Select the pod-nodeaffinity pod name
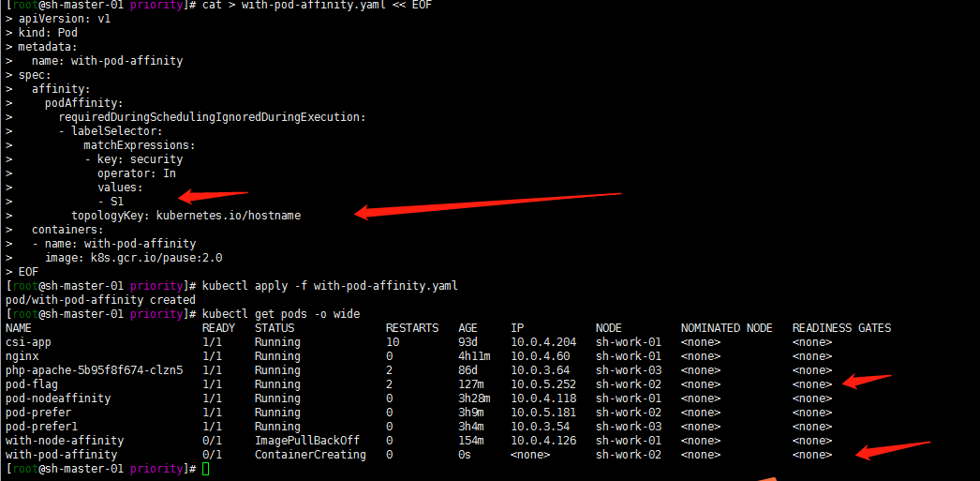Image resolution: width=980 pixels, height=481 pixels. (x=57, y=398)
